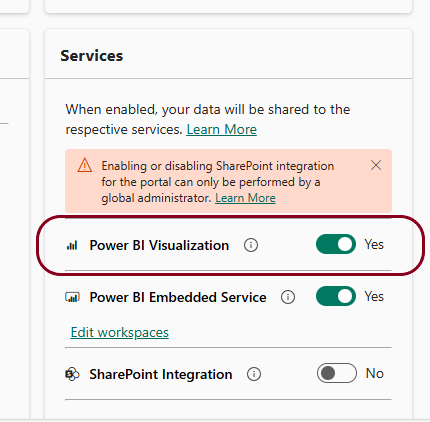The height and width of the screenshot is (422, 430).
Task: Open info tooltip for Power BI Embedded Service
Action: pos(288,297)
